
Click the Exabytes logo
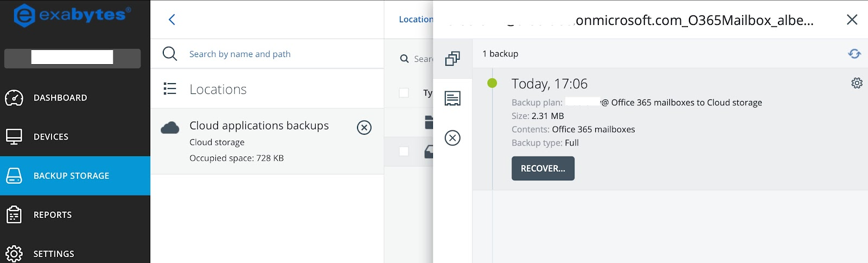pos(72,15)
